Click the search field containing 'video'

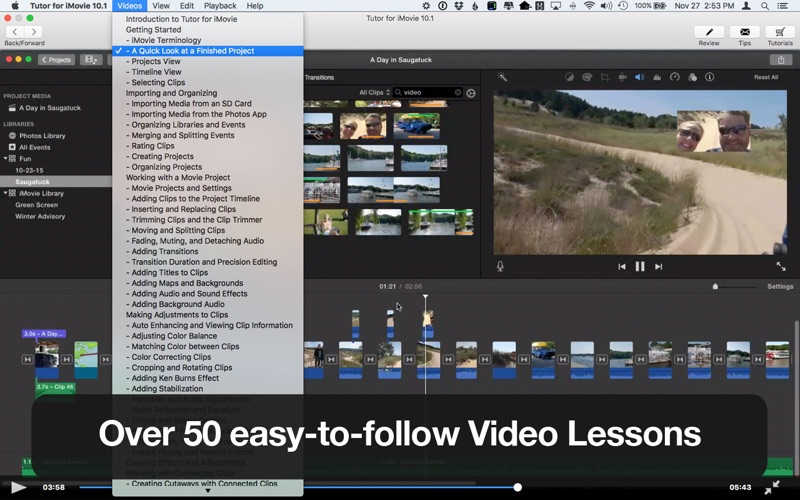(x=428, y=92)
